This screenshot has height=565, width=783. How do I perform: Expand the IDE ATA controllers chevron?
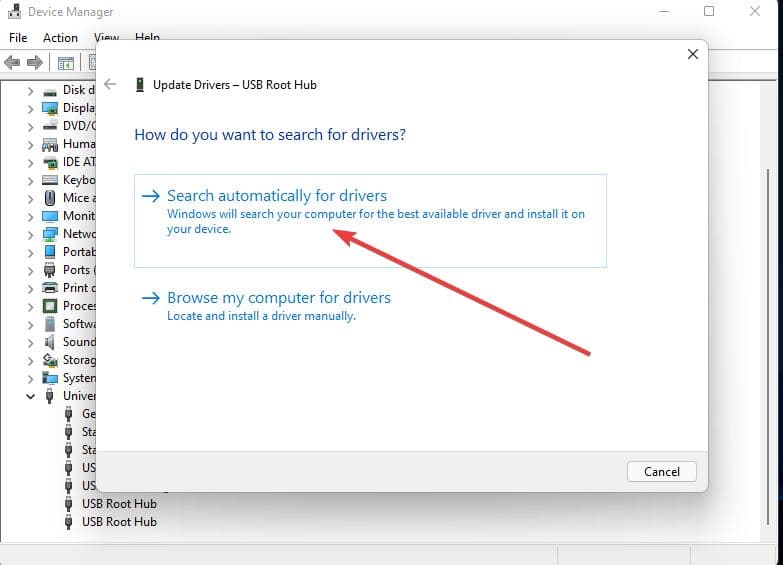click(30, 162)
